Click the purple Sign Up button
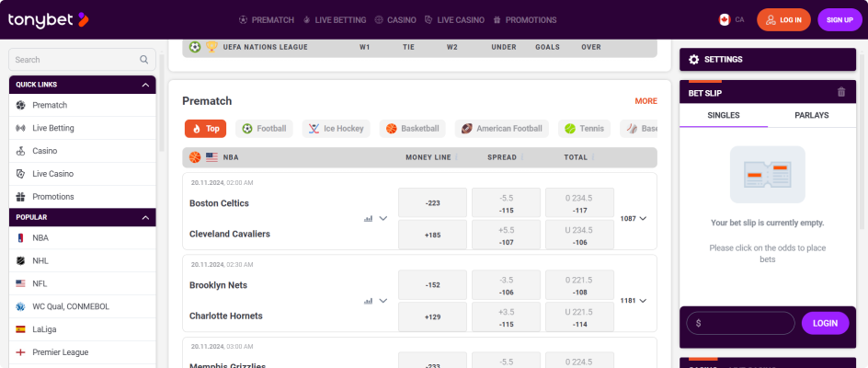Image resolution: width=868 pixels, height=368 pixels. click(x=839, y=20)
